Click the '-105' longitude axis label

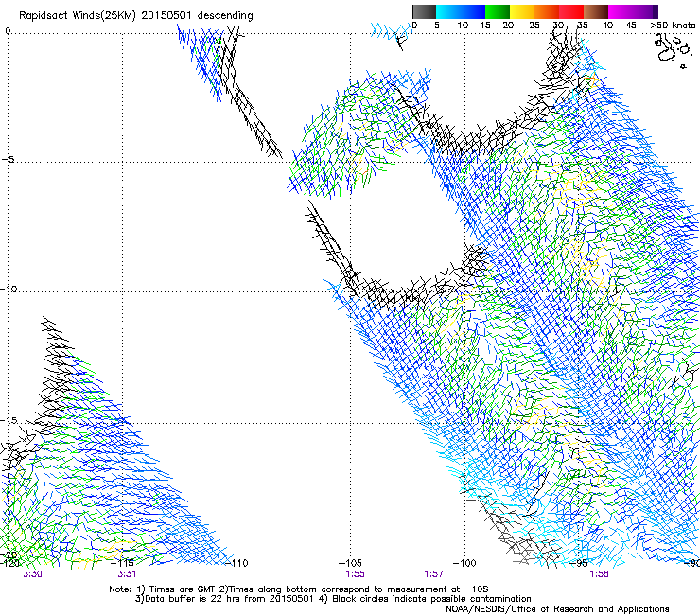(350, 563)
